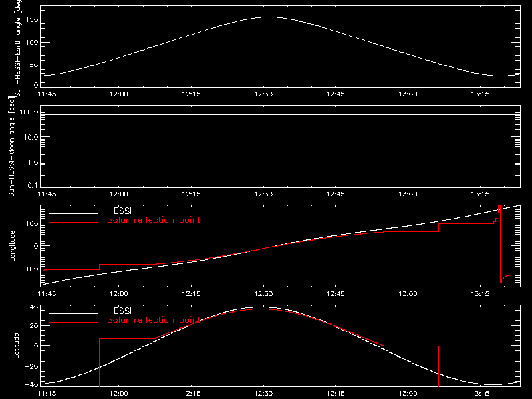Click 12:30 time label under Latitude plot
This screenshot has width=532, height=399.
click(x=263, y=393)
